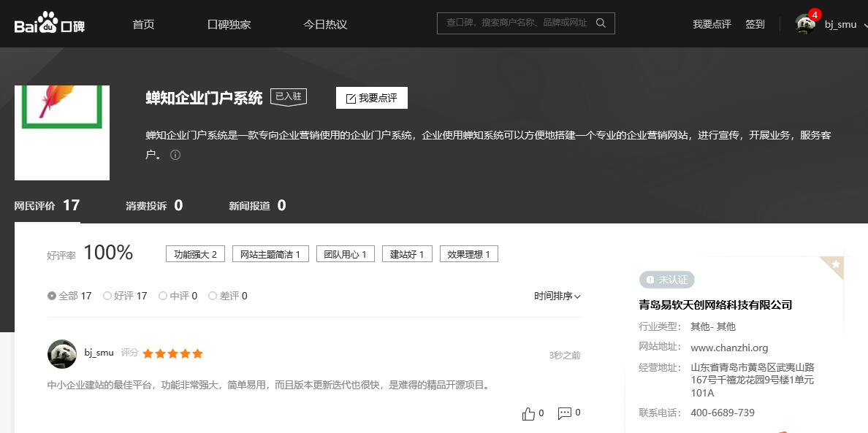This screenshot has height=433, width=868.
Task: Click the reviewer name bj_smu in the review
Action: (99, 352)
